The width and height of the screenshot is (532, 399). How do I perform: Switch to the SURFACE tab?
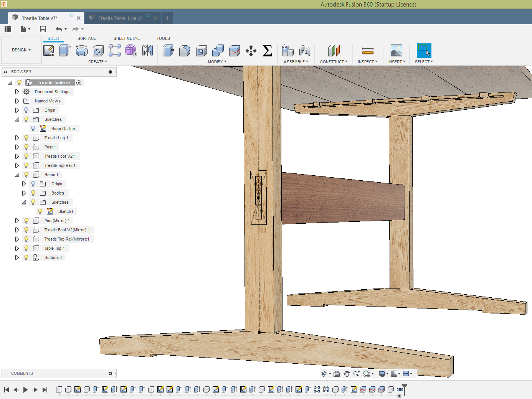[87, 38]
